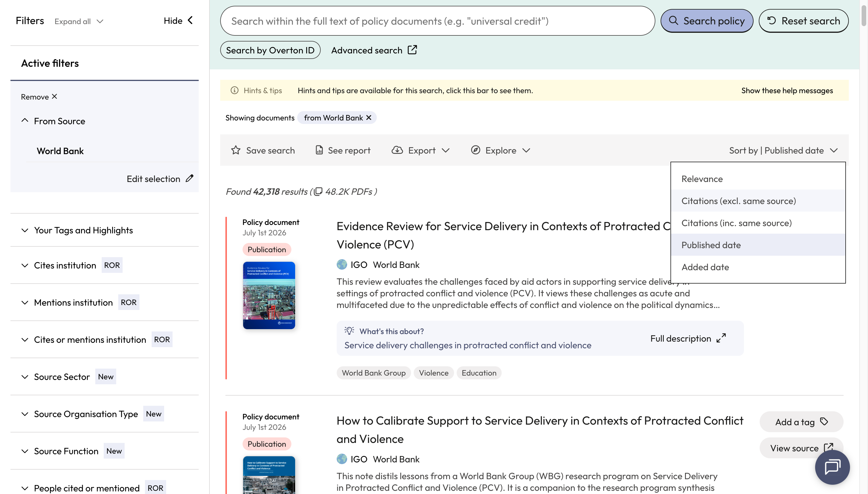Click the Advanced search external link icon
This screenshot has width=868, height=494.
[x=412, y=50]
